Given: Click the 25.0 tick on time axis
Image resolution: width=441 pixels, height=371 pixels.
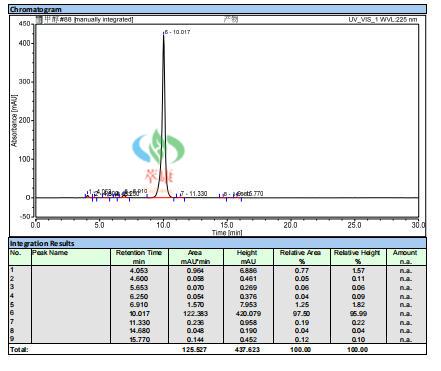Looking at the screenshot, I should pos(354,225).
